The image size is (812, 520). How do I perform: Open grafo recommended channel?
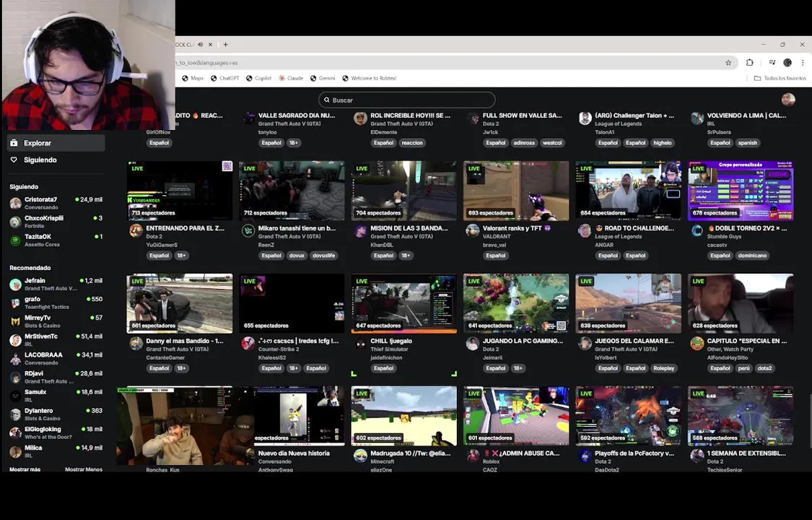click(x=56, y=303)
